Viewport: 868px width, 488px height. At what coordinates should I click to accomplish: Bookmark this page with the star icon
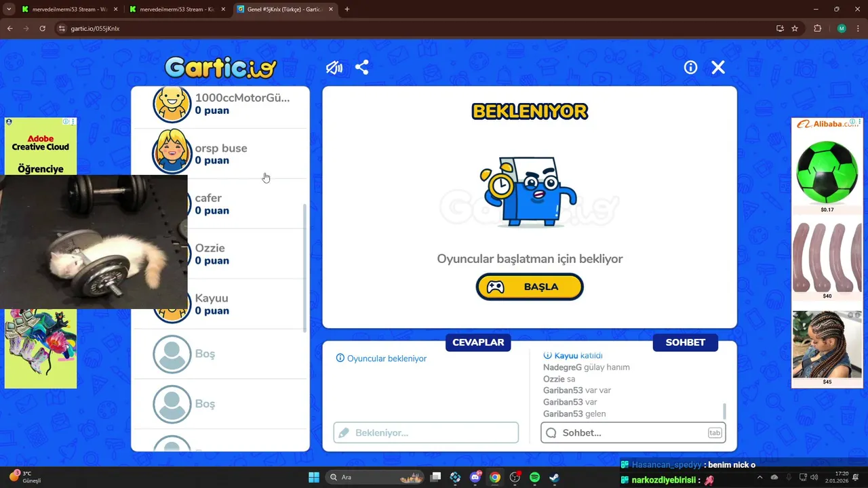click(x=795, y=28)
